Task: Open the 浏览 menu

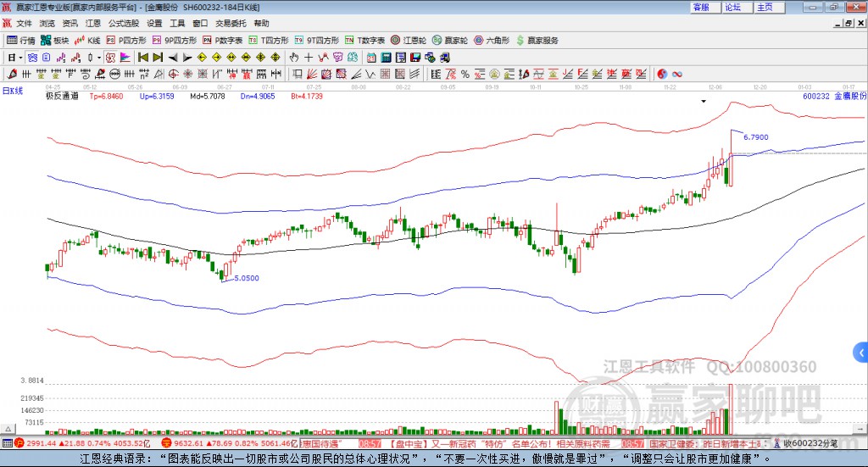Action: pos(47,23)
